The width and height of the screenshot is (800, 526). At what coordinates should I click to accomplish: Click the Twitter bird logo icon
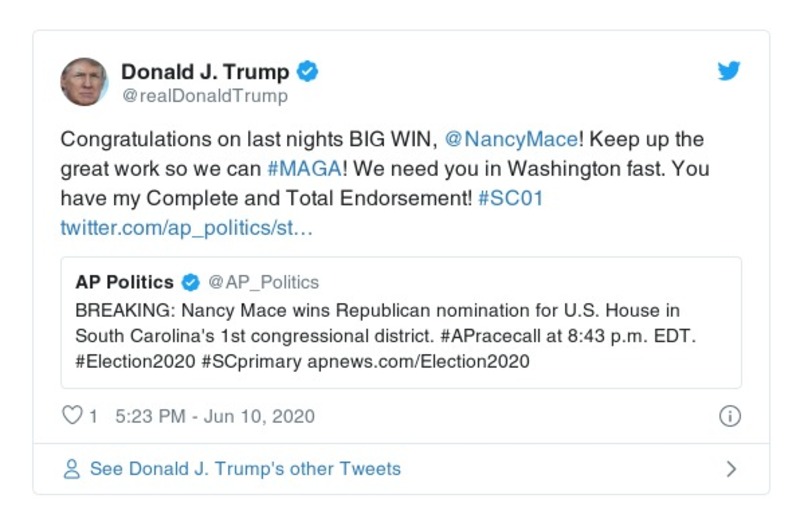tap(729, 72)
